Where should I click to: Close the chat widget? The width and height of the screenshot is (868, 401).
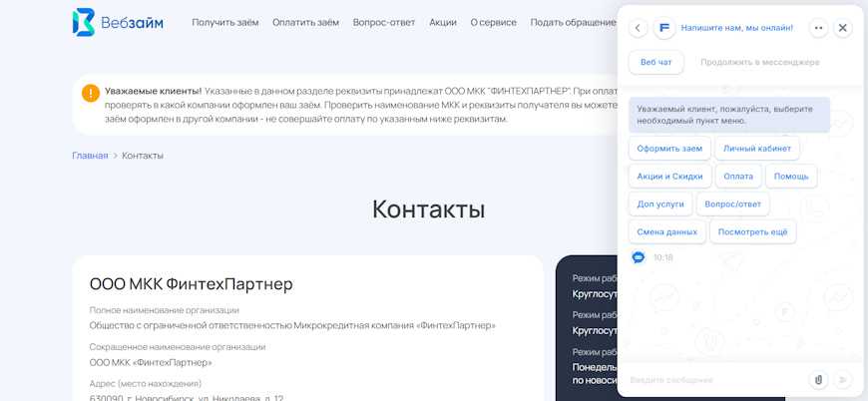tap(842, 28)
